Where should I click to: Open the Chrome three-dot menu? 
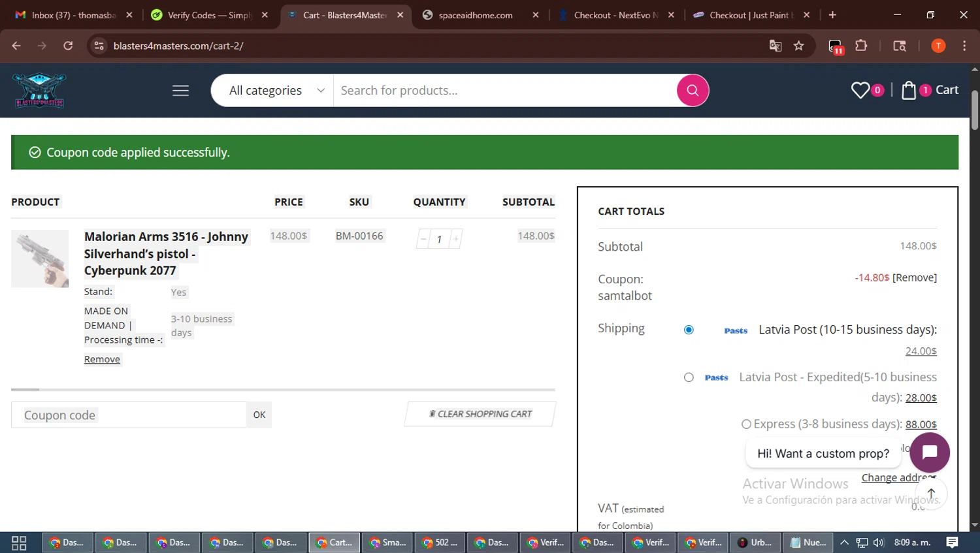[x=964, y=46]
